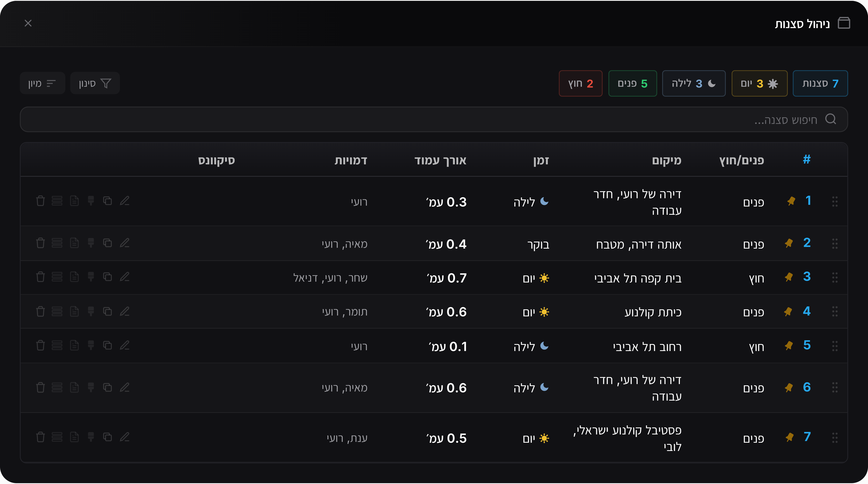The height and width of the screenshot is (484, 868).
Task: Open the rows list icon for scene 1
Action: pyautogui.click(x=57, y=201)
